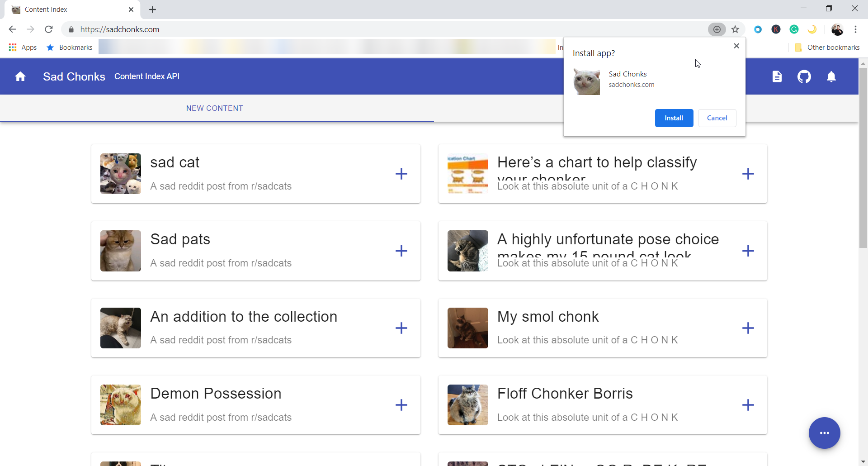Click the red K extension icon
Screen dimensions: 868x466
pyautogui.click(x=776, y=29)
